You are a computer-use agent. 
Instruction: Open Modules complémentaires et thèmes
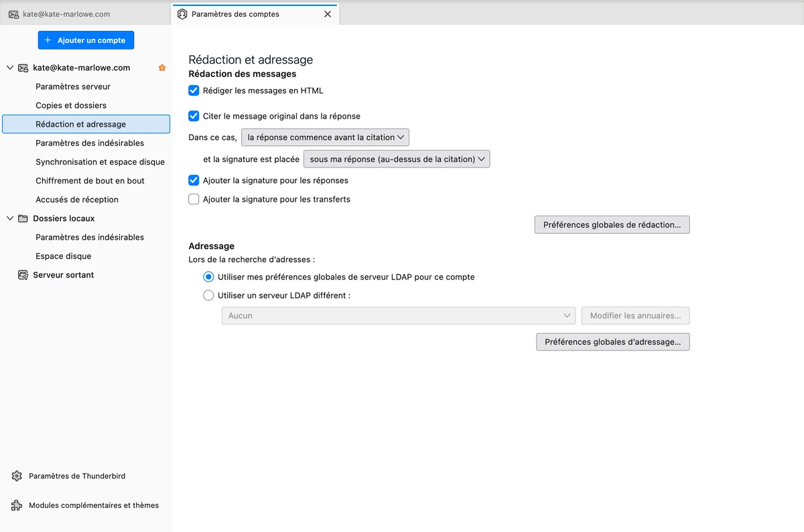[94, 505]
